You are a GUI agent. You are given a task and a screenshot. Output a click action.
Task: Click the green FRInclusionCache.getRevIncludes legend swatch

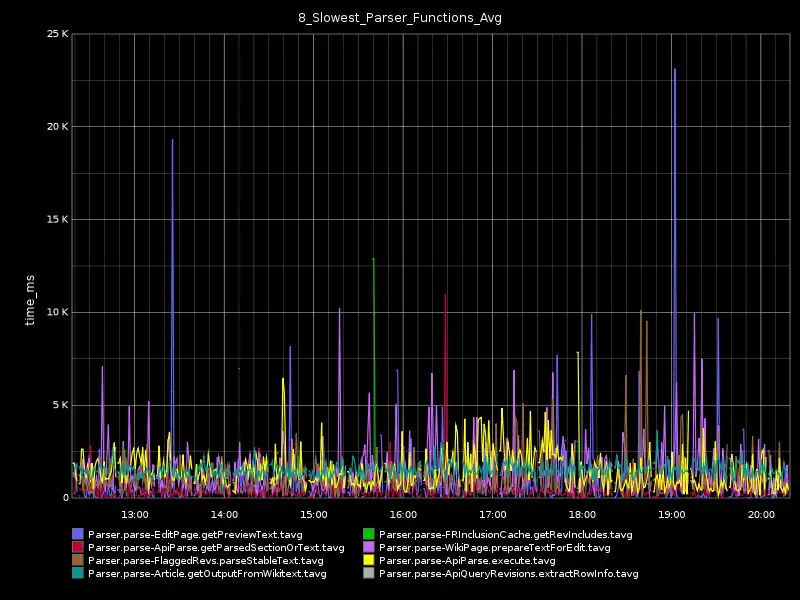click(x=369, y=535)
